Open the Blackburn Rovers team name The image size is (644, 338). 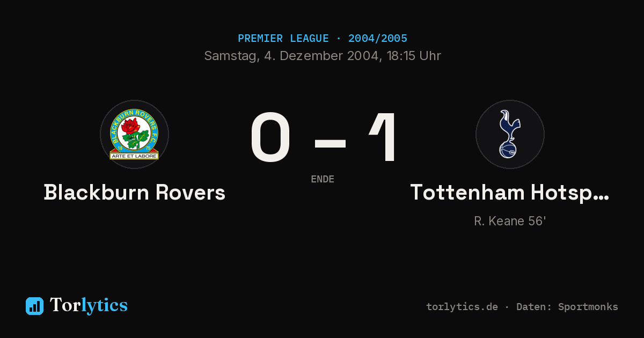[134, 192]
